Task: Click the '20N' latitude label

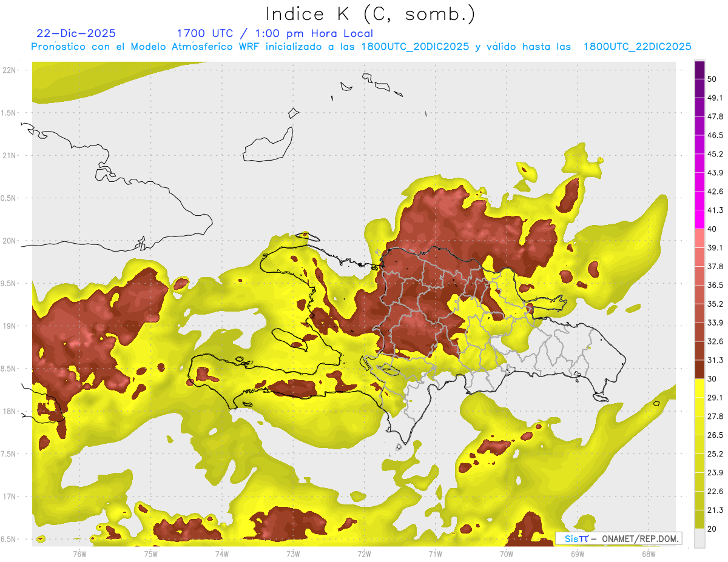Action: pos(10,241)
